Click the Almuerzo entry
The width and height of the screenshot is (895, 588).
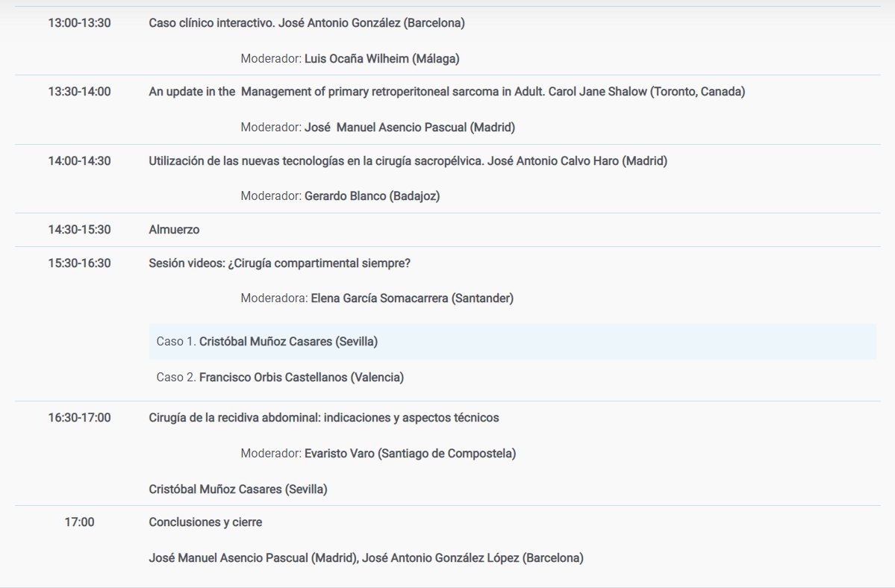coord(174,229)
